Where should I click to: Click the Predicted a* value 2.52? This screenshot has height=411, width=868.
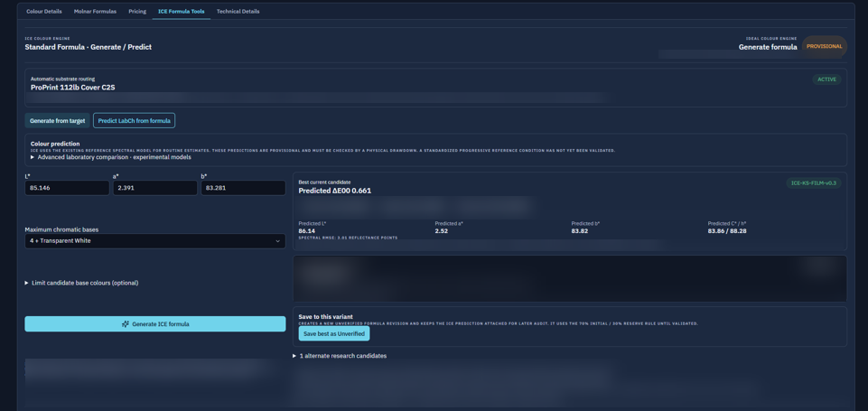point(441,231)
